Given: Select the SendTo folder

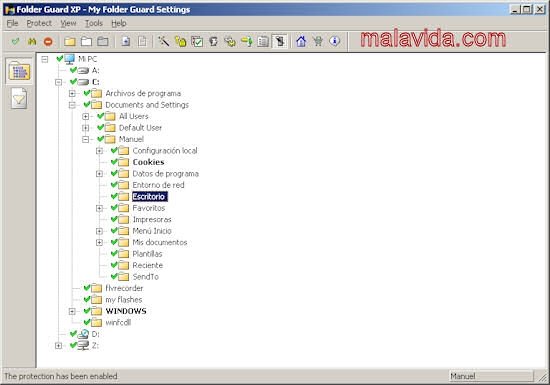Looking at the screenshot, I should (x=146, y=277).
